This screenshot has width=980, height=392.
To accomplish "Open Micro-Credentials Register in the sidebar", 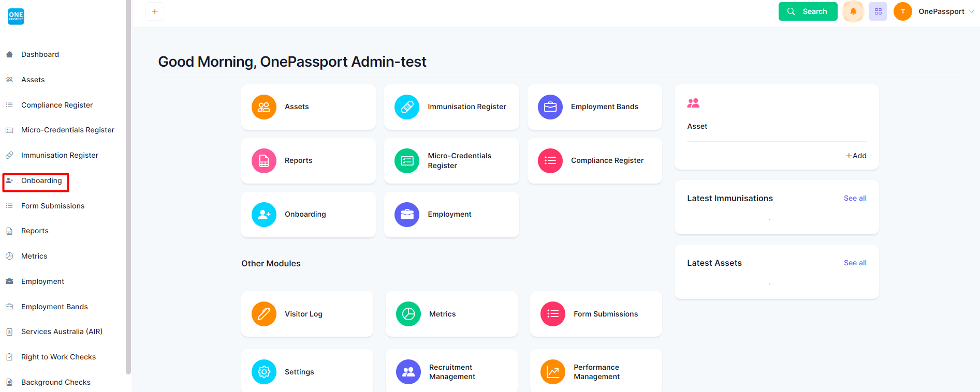I will (68, 130).
